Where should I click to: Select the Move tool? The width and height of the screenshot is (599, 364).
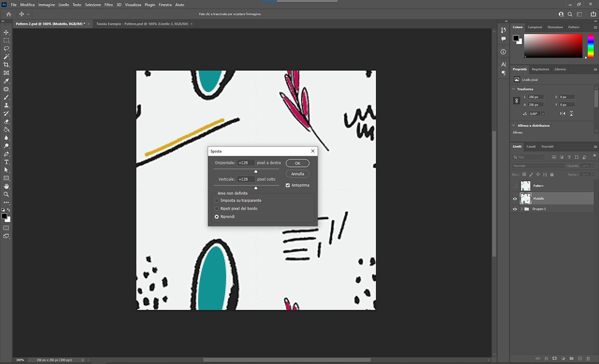6,31
